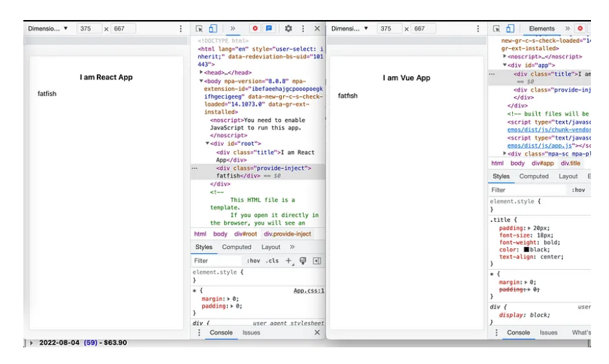
Task: Open drawer kebab menu in right DevTools
Action: coord(496,333)
